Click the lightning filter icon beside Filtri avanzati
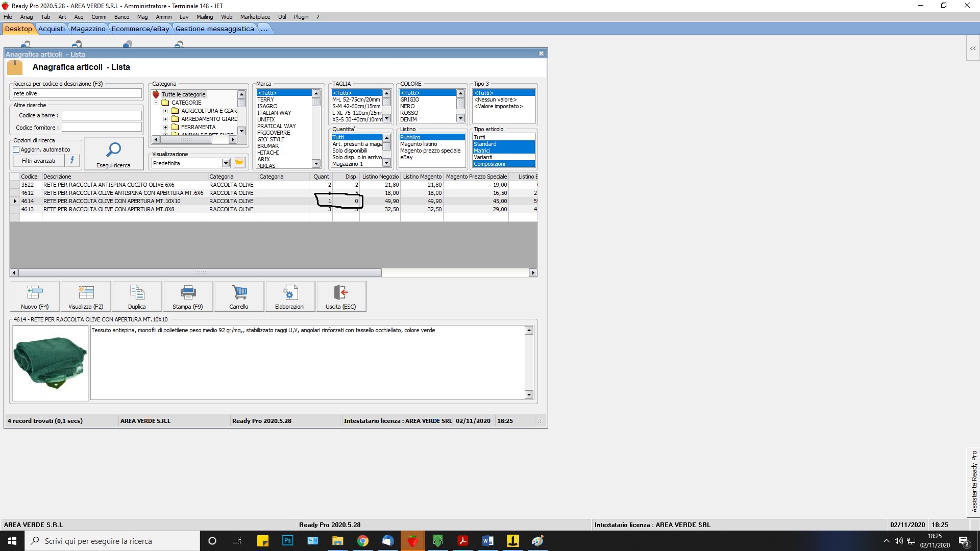Image resolution: width=980 pixels, height=551 pixels. point(72,160)
